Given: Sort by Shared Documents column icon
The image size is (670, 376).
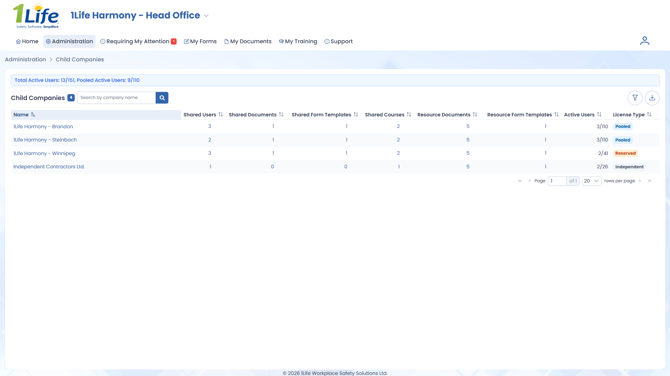Looking at the screenshot, I should point(281,115).
